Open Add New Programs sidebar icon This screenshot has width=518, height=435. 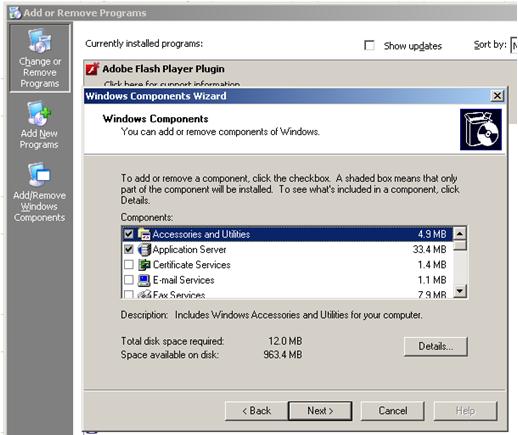point(39,125)
